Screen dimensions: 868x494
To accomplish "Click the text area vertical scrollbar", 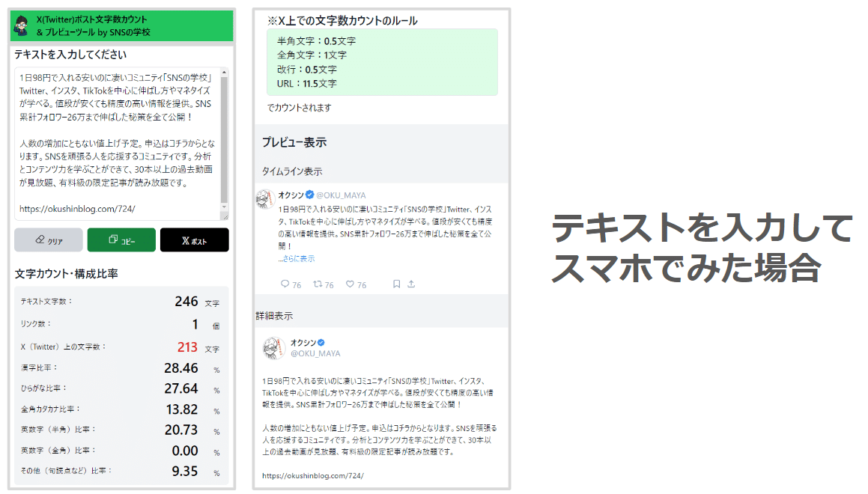I will coord(224,141).
